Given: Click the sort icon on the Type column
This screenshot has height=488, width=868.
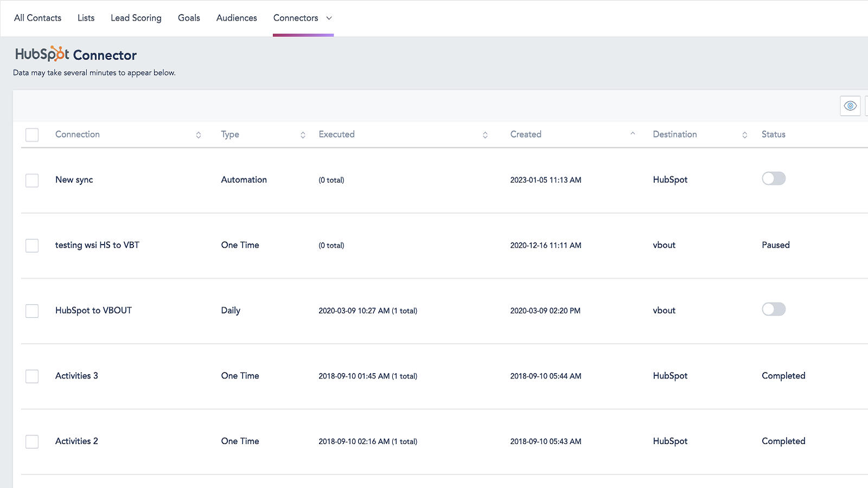Looking at the screenshot, I should (302, 134).
